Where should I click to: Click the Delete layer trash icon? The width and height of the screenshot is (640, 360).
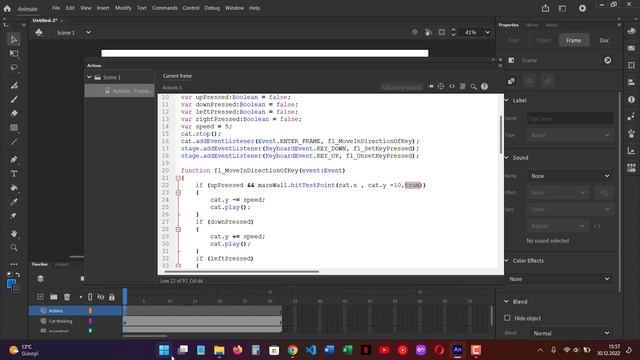(x=67, y=297)
